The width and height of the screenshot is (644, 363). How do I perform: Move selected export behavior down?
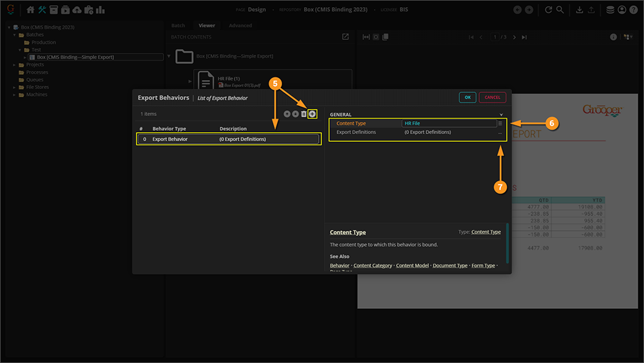pyautogui.click(x=296, y=114)
